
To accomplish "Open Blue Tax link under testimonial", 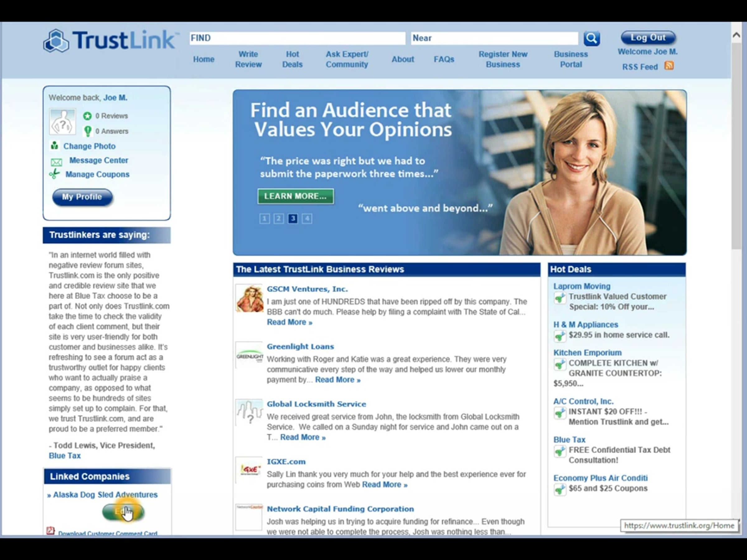I will 65,456.
